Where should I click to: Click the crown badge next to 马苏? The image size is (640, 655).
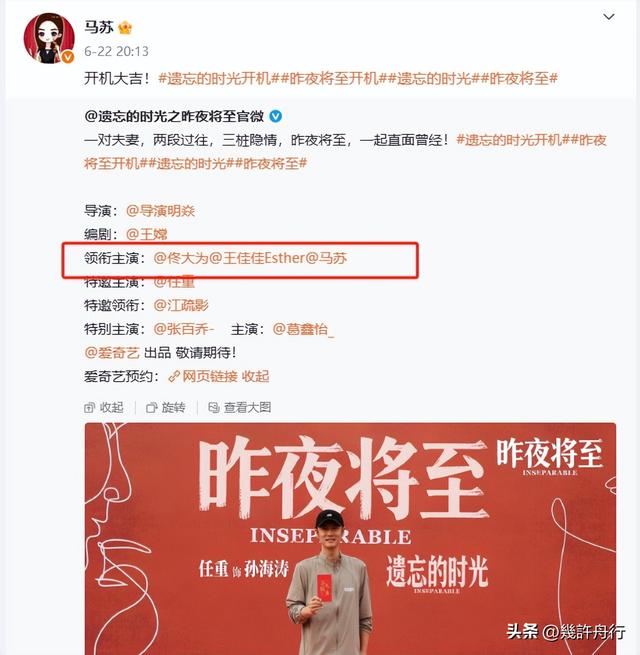pos(125,28)
